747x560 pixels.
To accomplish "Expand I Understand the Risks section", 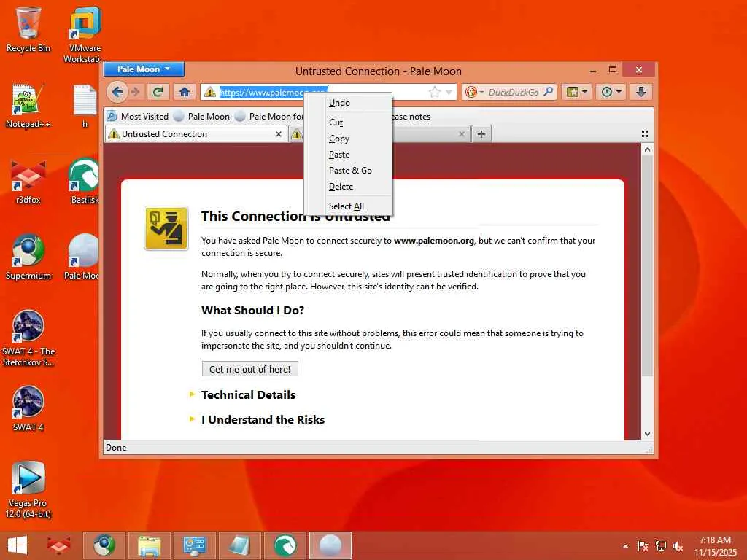I will pos(263,419).
